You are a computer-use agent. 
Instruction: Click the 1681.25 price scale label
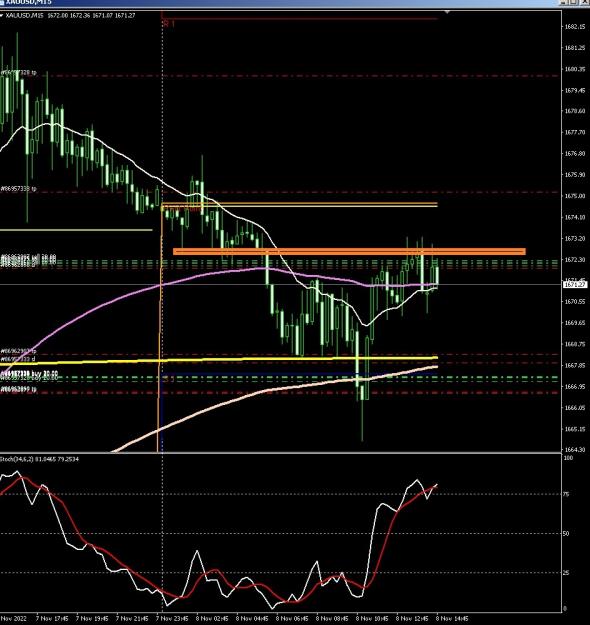click(574, 48)
